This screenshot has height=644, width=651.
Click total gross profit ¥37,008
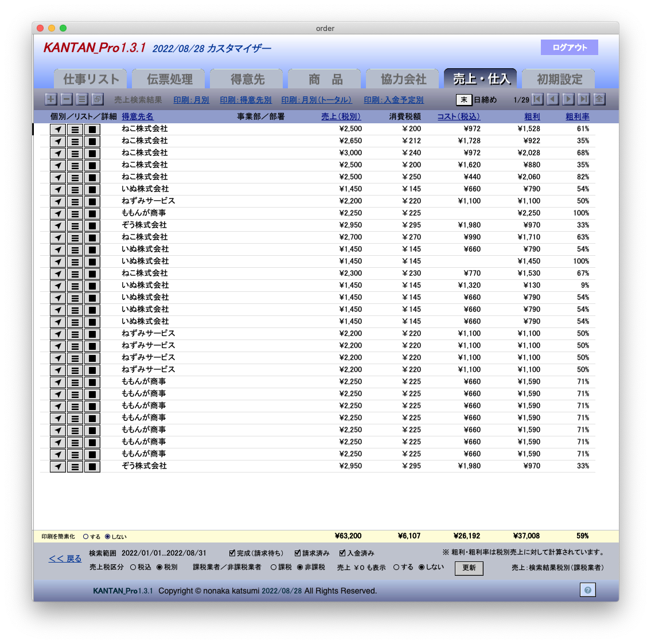526,536
